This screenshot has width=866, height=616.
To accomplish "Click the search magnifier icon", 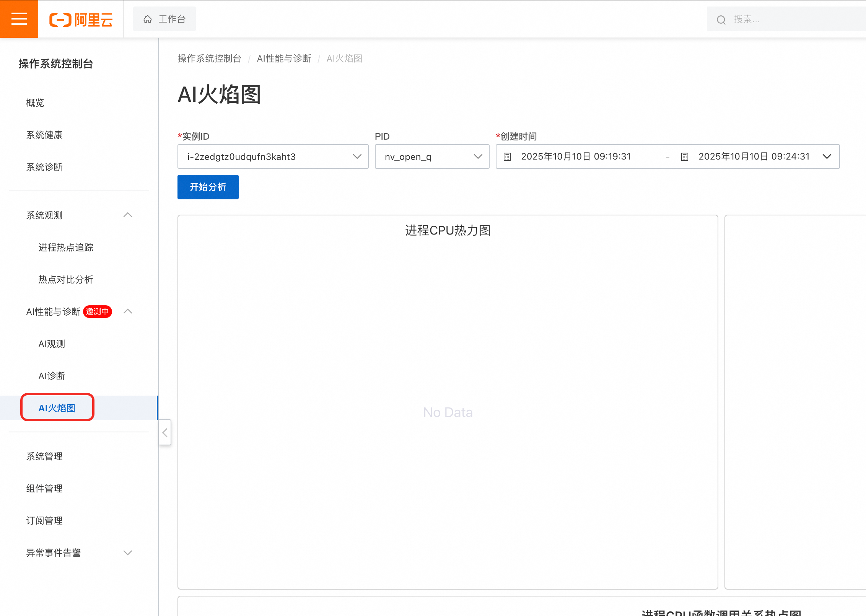I will click(x=721, y=20).
